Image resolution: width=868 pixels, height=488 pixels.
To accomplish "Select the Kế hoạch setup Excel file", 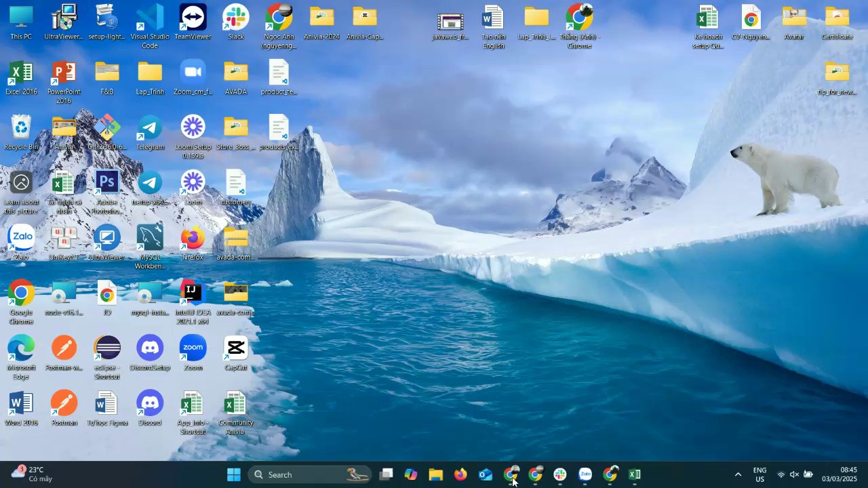I will pyautogui.click(x=708, y=26).
